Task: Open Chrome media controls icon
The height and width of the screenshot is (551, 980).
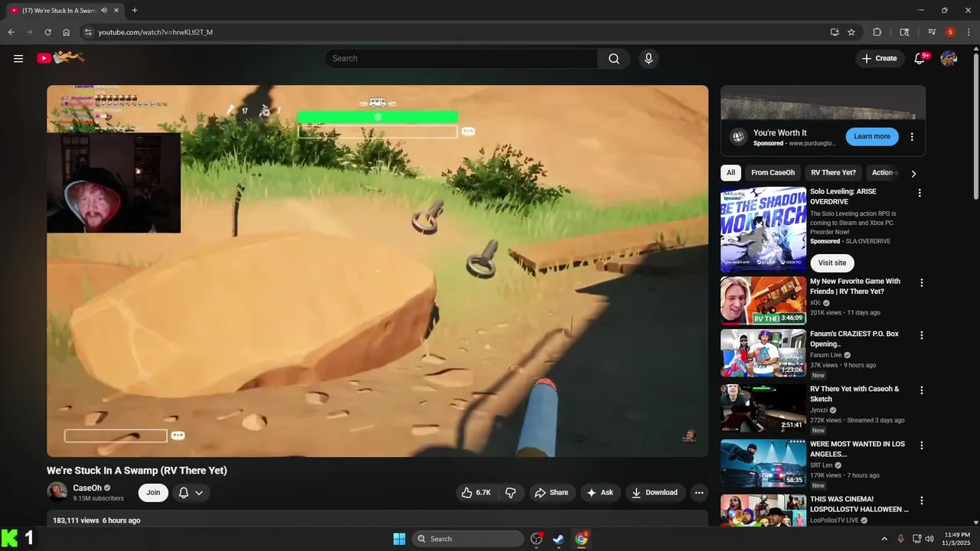Action: [x=932, y=32]
